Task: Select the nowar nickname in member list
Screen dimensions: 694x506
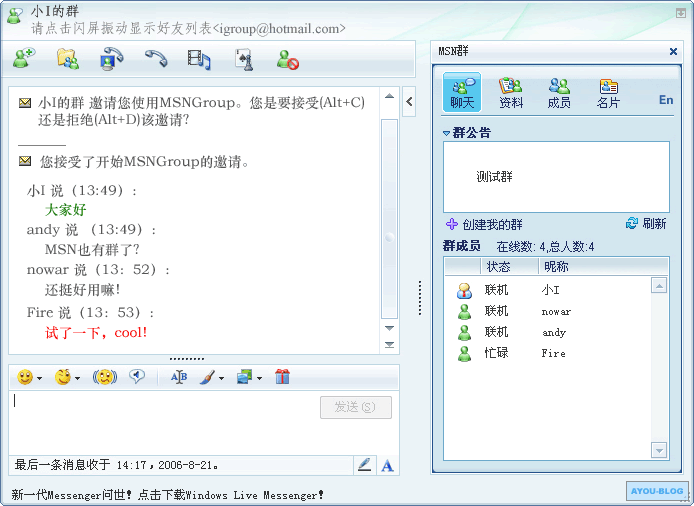Action: point(556,312)
